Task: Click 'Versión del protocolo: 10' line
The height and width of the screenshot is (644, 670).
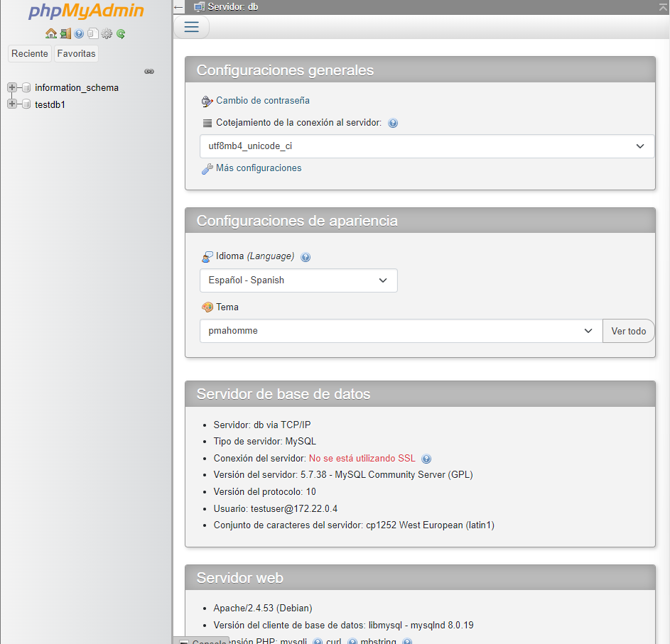Action: point(265,491)
